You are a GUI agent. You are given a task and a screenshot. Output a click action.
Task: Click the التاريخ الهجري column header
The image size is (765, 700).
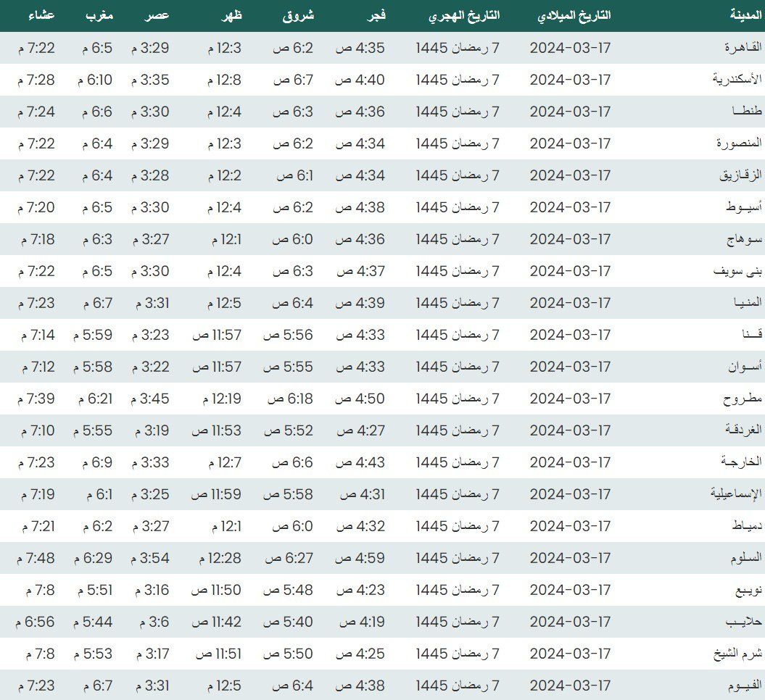click(464, 16)
